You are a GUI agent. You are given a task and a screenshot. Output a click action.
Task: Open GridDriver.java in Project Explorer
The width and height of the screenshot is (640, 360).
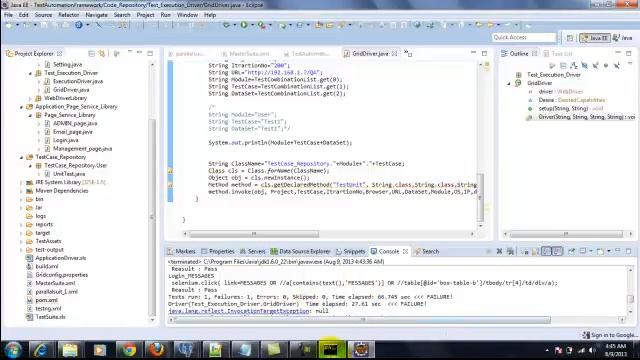71,90
